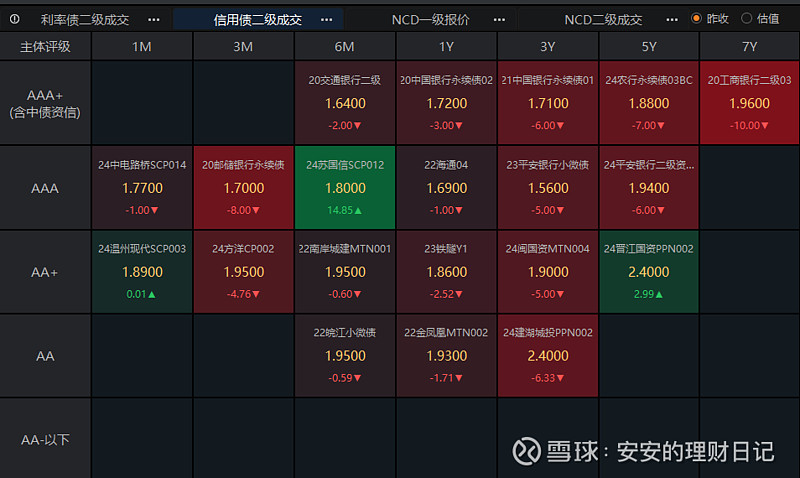This screenshot has width=800, height=478.
Task: Open the 22海通04 bond cell
Action: tap(446, 188)
